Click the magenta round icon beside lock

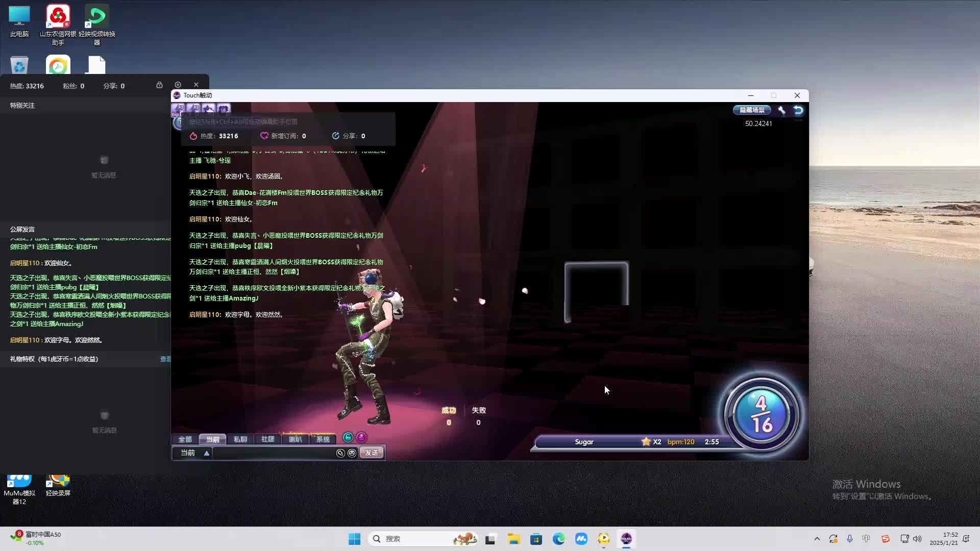tap(361, 437)
